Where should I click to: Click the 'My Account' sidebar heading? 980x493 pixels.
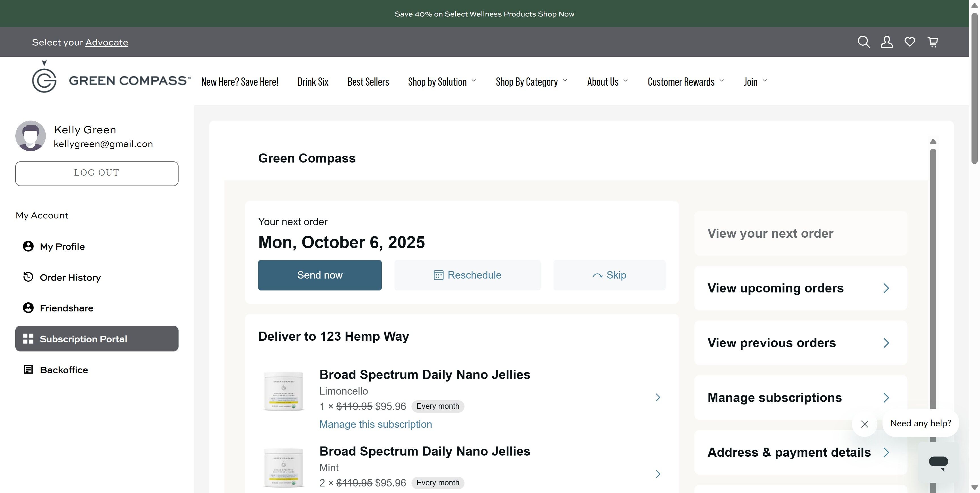[x=42, y=216]
